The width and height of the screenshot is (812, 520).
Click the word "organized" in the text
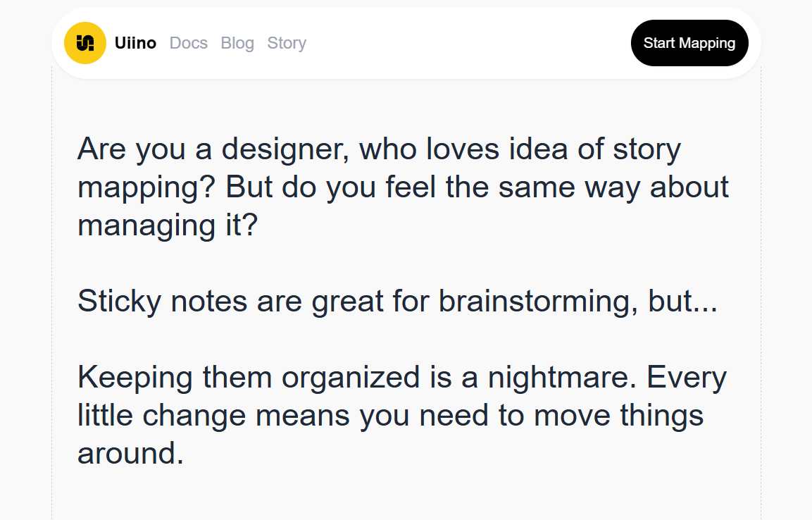tap(351, 378)
